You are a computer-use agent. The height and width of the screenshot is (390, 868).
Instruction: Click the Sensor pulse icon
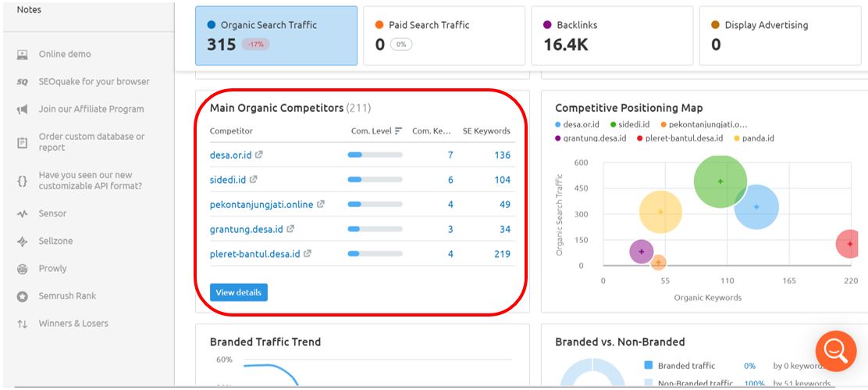pos(22,214)
